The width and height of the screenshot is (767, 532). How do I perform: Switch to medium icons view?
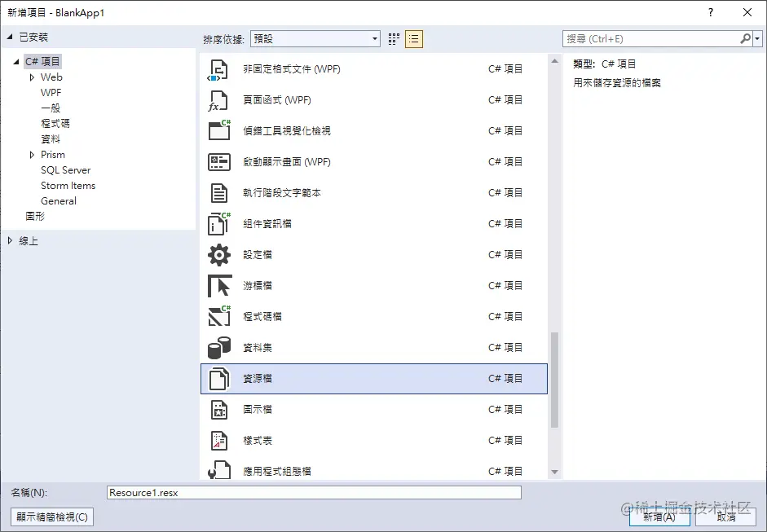tap(393, 38)
